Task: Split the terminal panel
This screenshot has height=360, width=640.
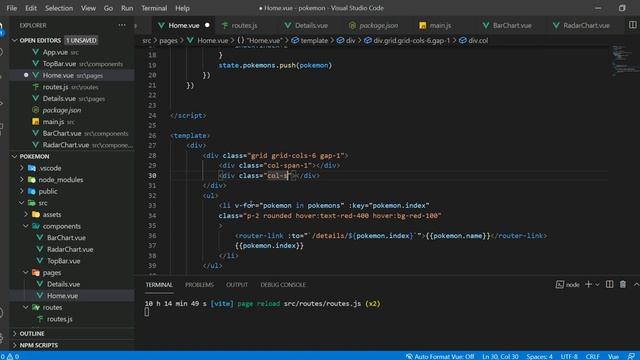Action: click(x=609, y=284)
